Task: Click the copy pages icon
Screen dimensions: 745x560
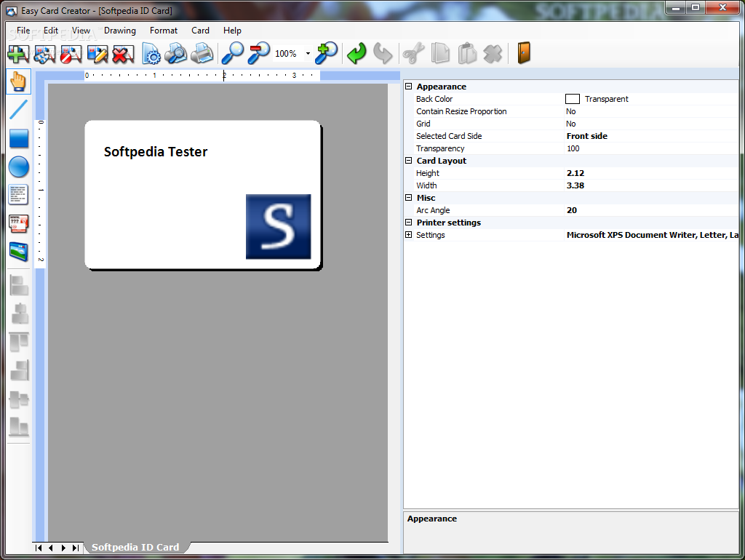Action: 440,53
